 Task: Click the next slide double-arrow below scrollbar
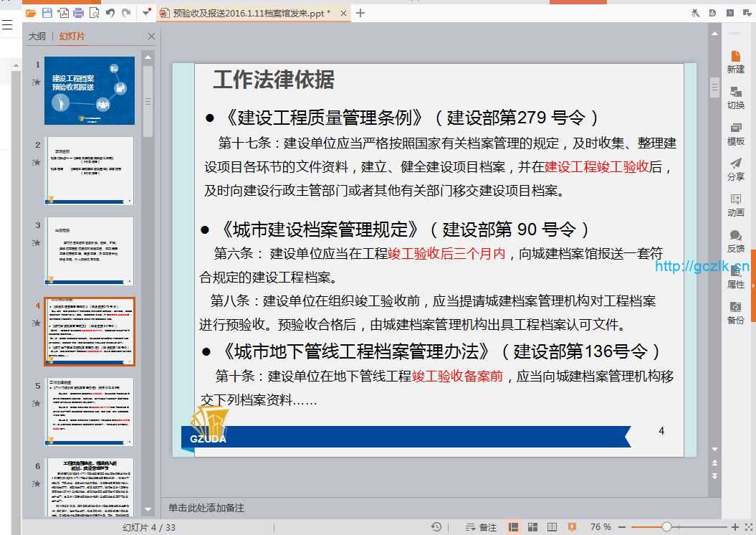tap(714, 475)
